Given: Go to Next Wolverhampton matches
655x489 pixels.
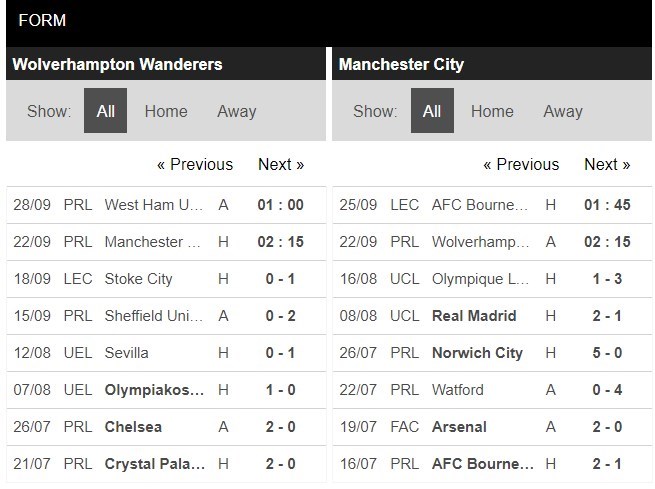Looking at the screenshot, I should (281, 164).
